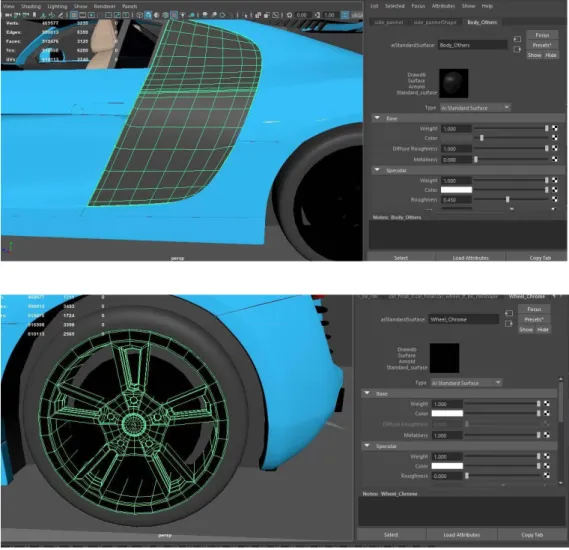Click the map button for Body_Others Base Weight
This screenshot has width=569, height=550.
[x=555, y=128]
